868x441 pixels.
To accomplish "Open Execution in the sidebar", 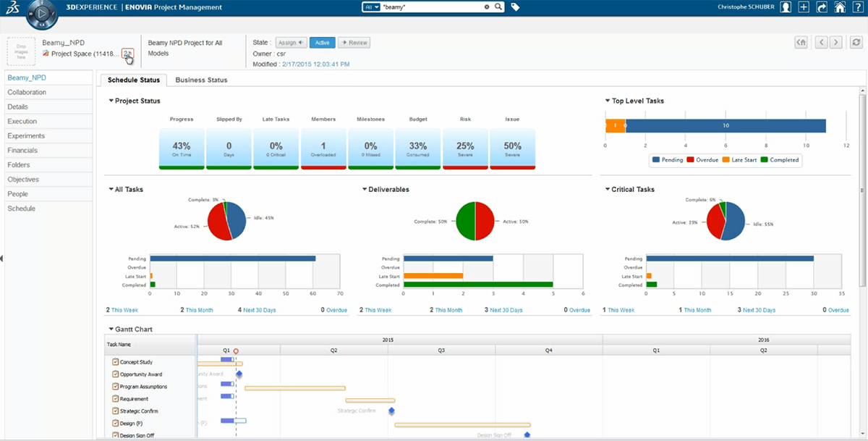I will 48,121.
